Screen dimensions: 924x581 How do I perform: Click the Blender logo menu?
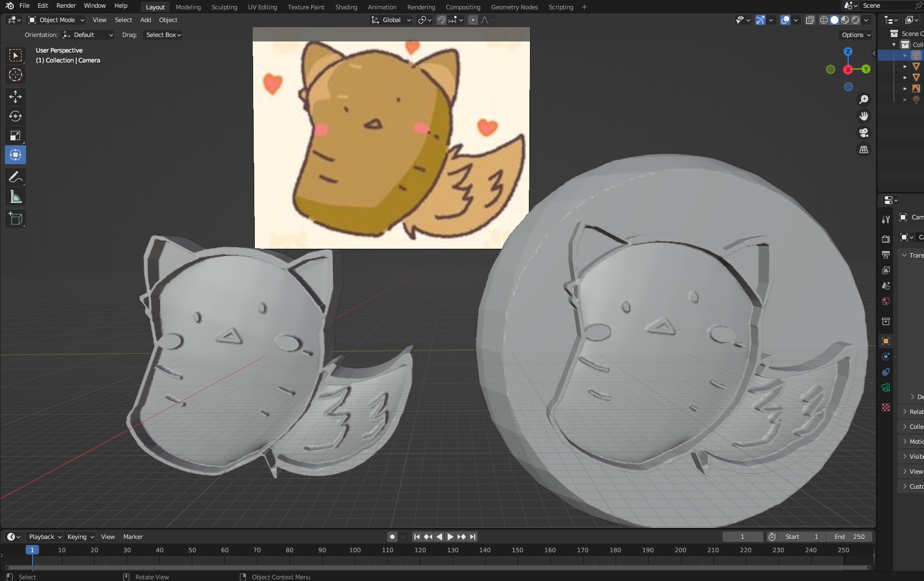(x=9, y=6)
